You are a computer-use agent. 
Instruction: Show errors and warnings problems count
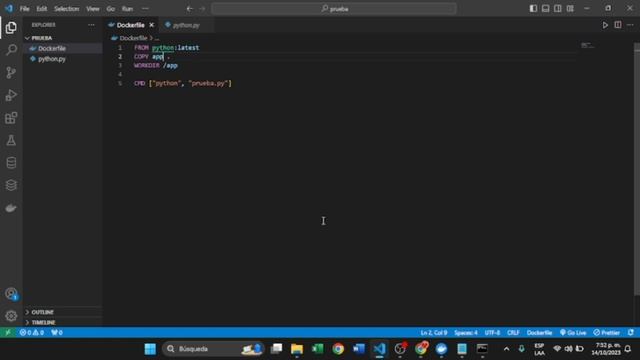32,333
